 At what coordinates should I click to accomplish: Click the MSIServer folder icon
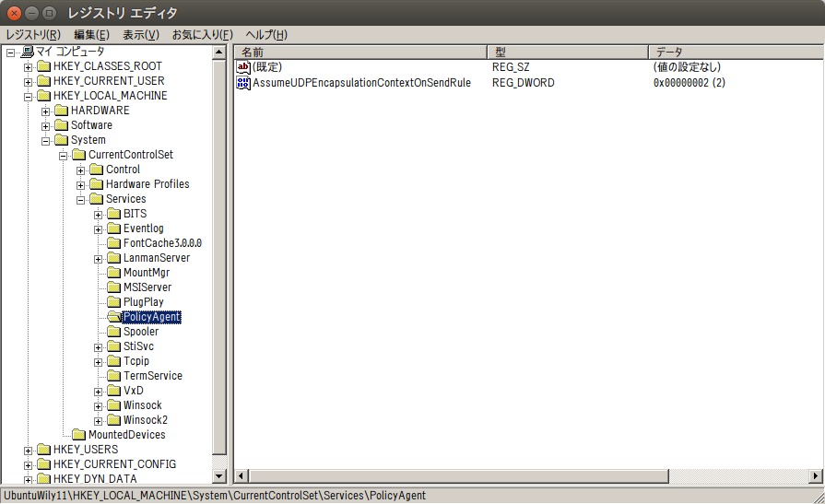coord(114,287)
